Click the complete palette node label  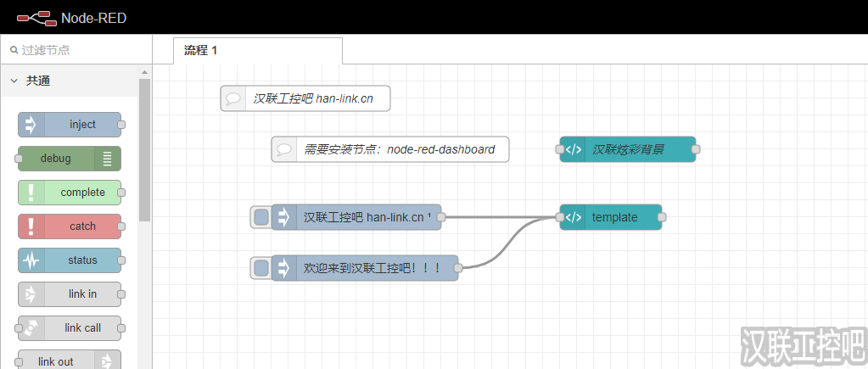click(83, 193)
